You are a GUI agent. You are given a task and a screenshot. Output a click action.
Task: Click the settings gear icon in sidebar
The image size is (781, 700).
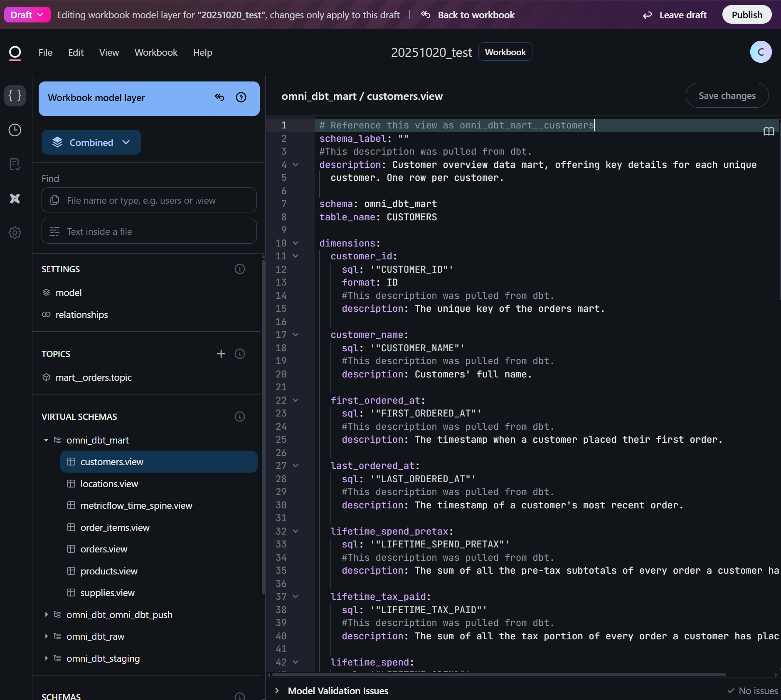[x=15, y=233]
